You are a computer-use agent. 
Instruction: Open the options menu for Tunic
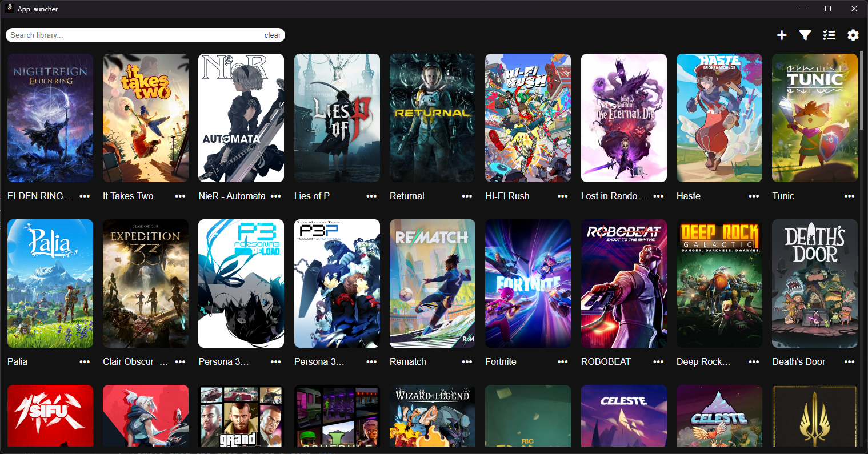pos(850,196)
